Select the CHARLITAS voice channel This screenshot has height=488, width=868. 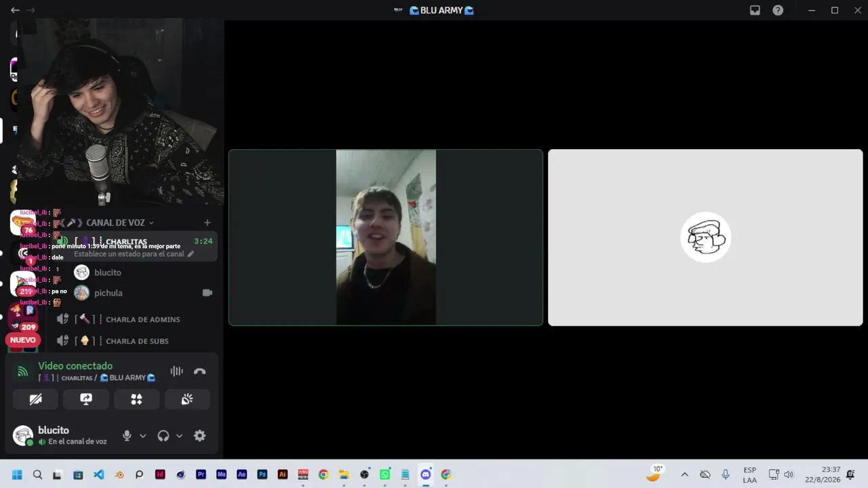point(136,241)
